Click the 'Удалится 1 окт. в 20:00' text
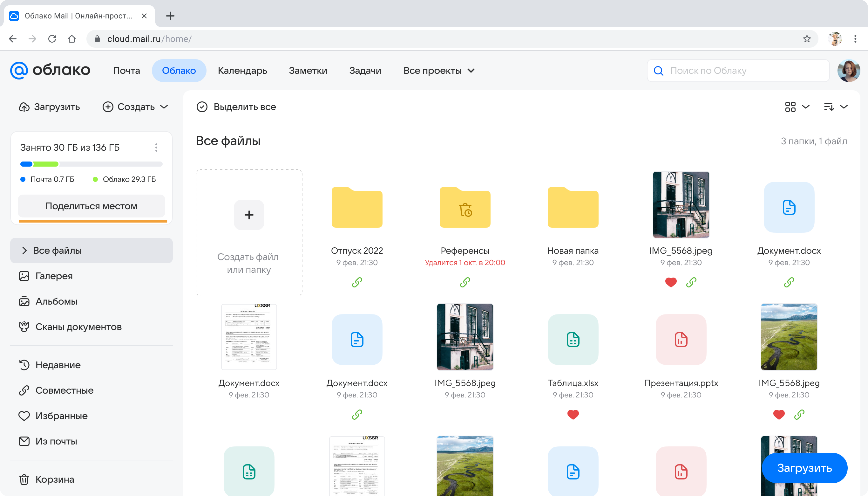The height and width of the screenshot is (496, 868). (465, 263)
